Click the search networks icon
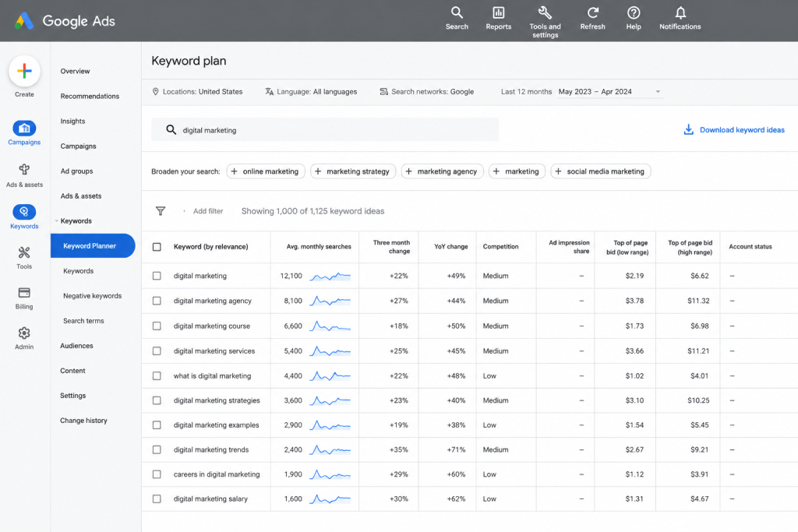The width and height of the screenshot is (798, 532). pos(383,92)
